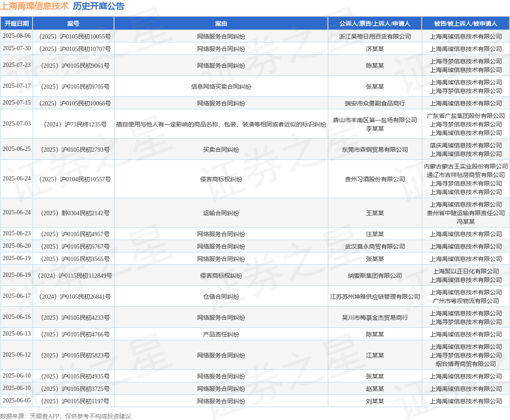This screenshot has width=510, height=420.
Task: Click the date 2025-06-16
Action: pos(17,317)
